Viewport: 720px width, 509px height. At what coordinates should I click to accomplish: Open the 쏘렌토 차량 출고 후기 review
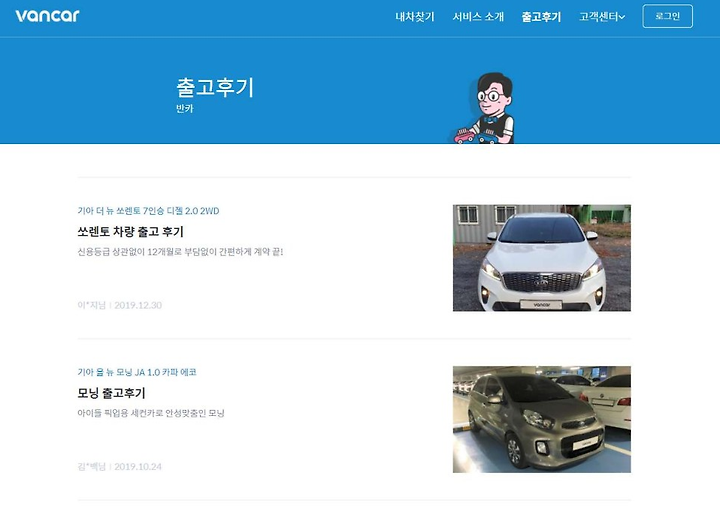coord(130,232)
